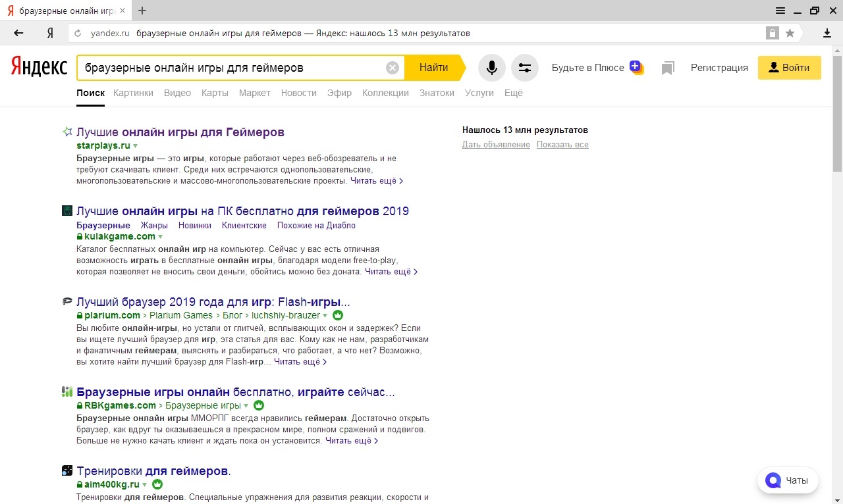Open result Лучшие онлайн игры на ПК бесплатно
The width and height of the screenshot is (843, 504).
(x=242, y=211)
